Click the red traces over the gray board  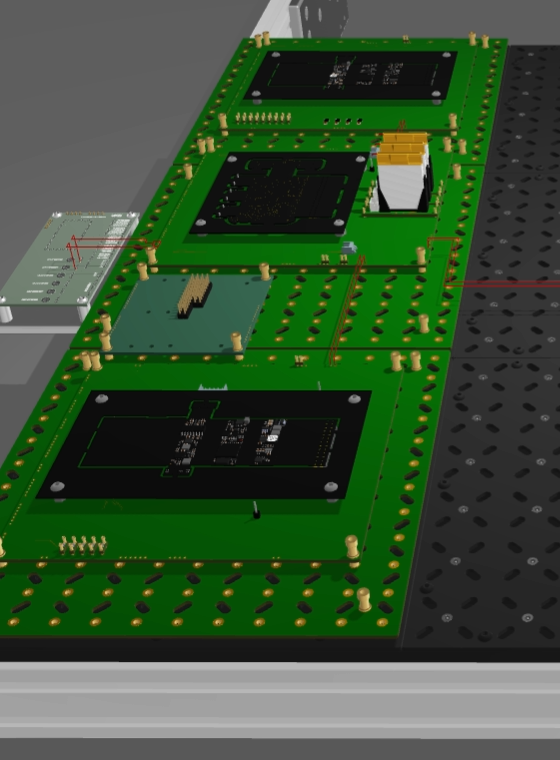(x=109, y=250)
